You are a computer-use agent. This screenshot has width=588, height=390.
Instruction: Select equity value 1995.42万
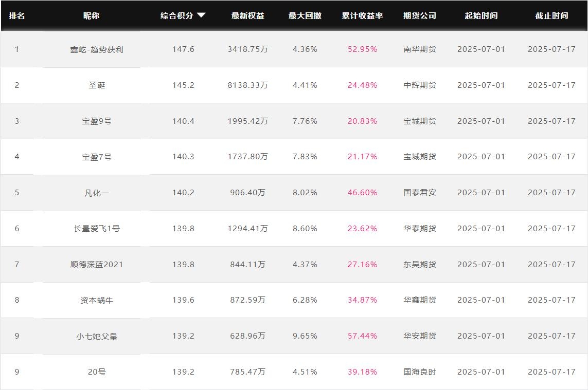tap(248, 121)
